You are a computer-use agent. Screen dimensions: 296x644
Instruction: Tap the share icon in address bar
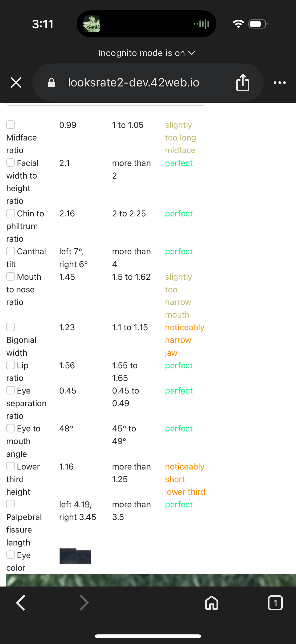pyautogui.click(x=242, y=83)
